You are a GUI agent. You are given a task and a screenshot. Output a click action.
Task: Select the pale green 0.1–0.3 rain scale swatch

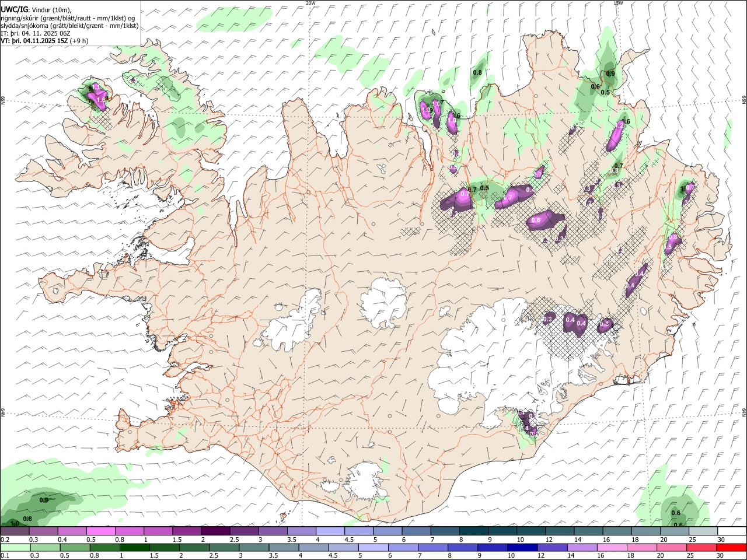point(14,548)
